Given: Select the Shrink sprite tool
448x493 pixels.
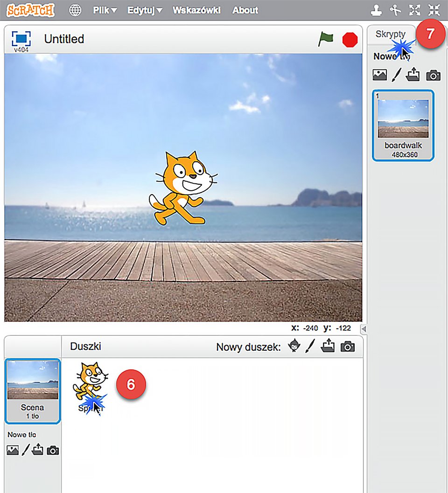Looking at the screenshot, I should 434,10.
